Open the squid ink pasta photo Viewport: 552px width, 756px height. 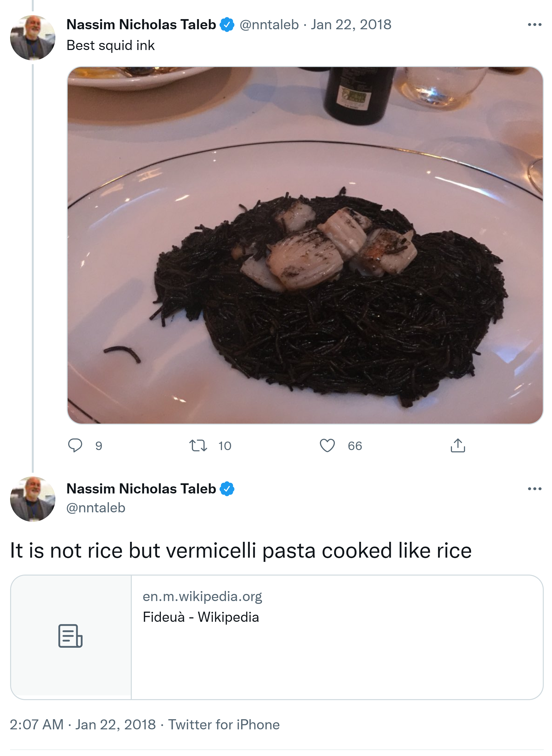(305, 245)
